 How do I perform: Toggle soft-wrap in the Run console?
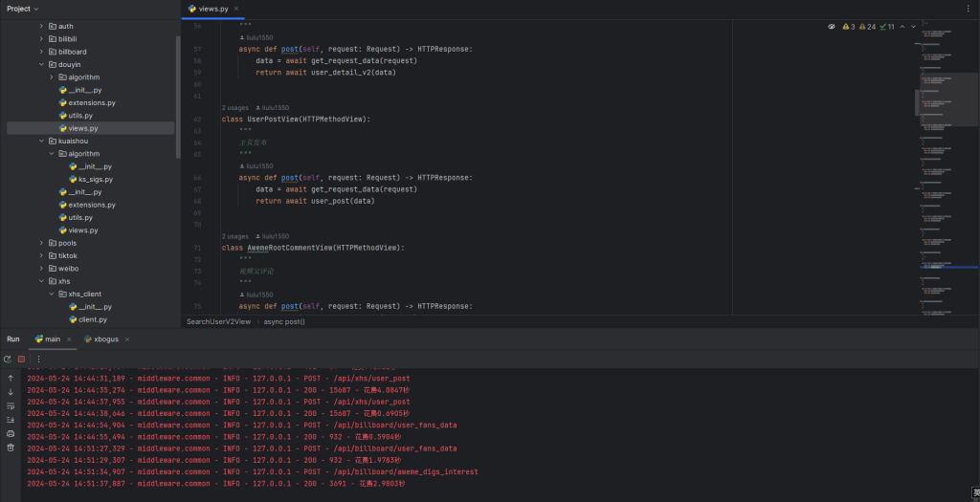[11, 405]
